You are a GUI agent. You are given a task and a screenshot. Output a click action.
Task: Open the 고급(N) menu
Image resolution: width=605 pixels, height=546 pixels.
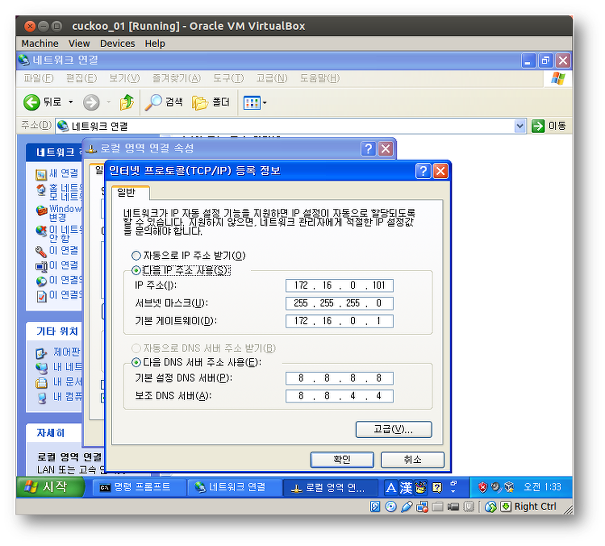point(272,78)
